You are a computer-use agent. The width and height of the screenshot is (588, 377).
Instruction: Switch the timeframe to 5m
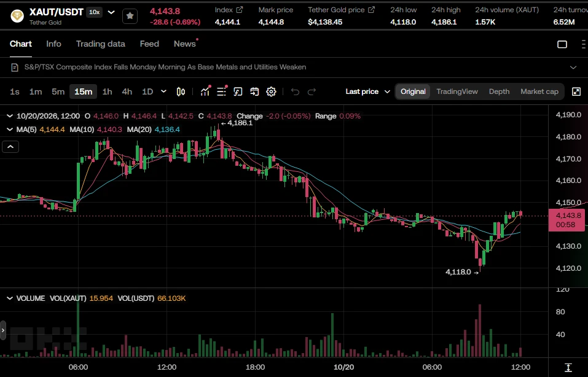coord(58,91)
